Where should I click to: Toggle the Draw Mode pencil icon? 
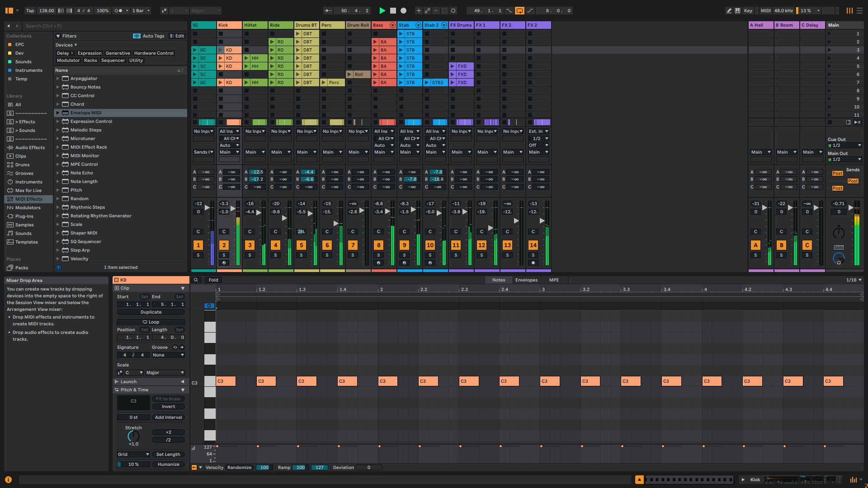pyautogui.click(x=729, y=10)
